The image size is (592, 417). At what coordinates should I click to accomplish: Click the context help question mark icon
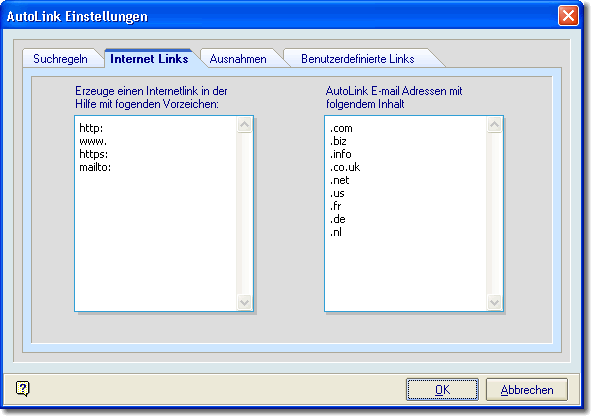tap(23, 388)
